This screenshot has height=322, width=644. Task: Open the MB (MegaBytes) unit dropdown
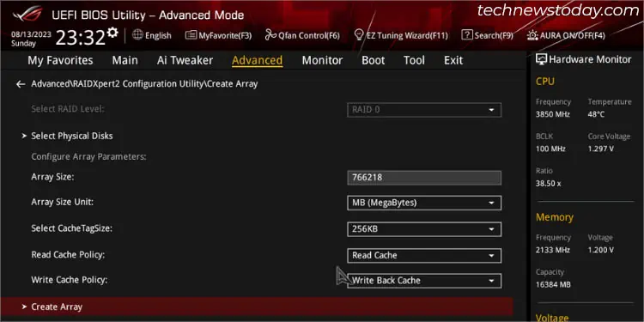[424, 203]
